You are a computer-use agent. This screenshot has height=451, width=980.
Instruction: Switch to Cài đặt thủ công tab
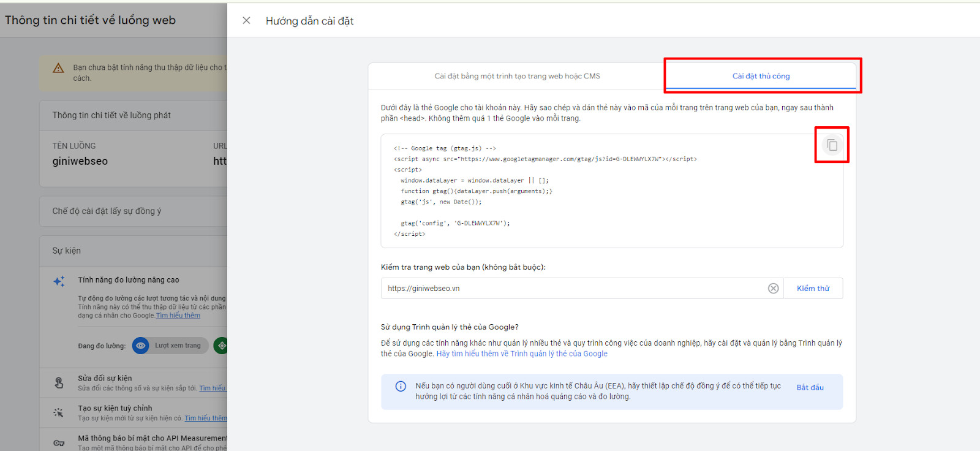pos(761,76)
